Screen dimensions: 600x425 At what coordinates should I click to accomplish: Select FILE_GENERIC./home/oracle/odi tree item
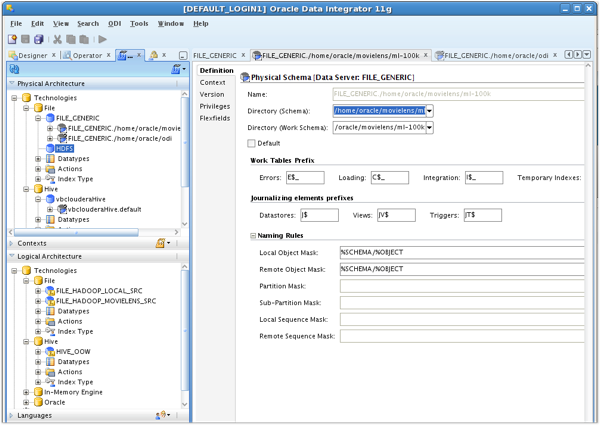[x=120, y=138]
